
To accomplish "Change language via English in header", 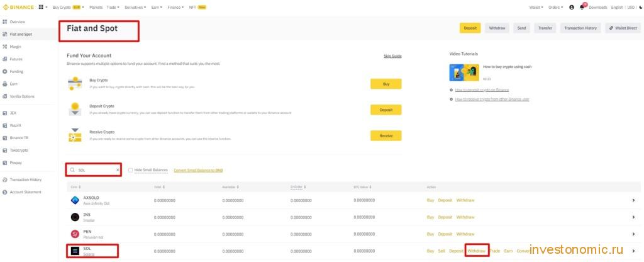I will click(x=617, y=8).
